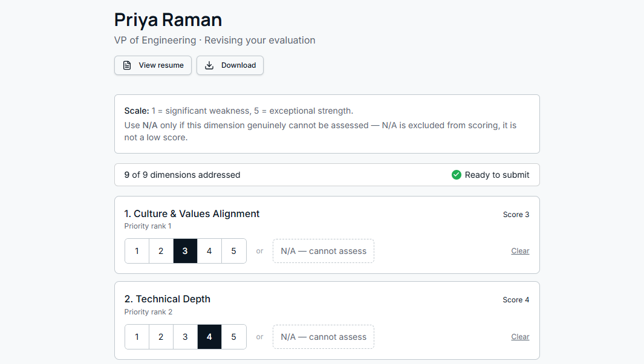The image size is (644, 364).
Task: Set Technical Depth score to 2
Action: click(161, 337)
